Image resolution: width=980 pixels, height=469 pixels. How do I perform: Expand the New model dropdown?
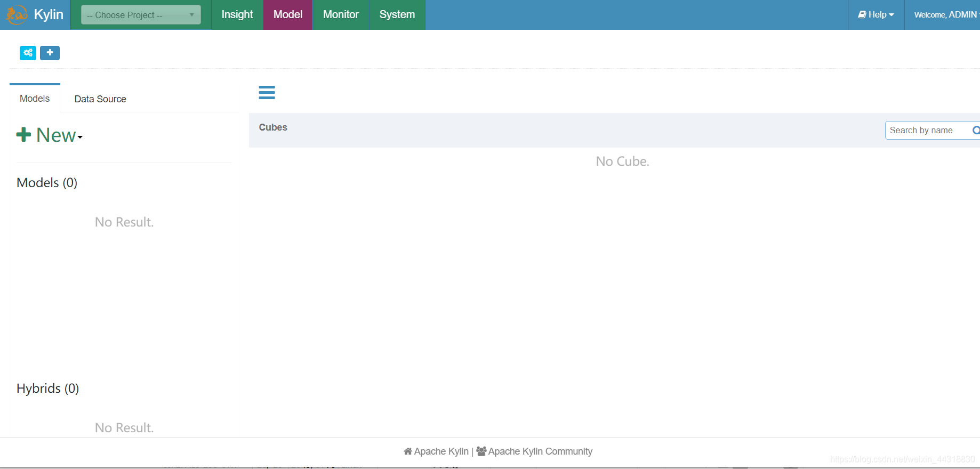coord(50,135)
